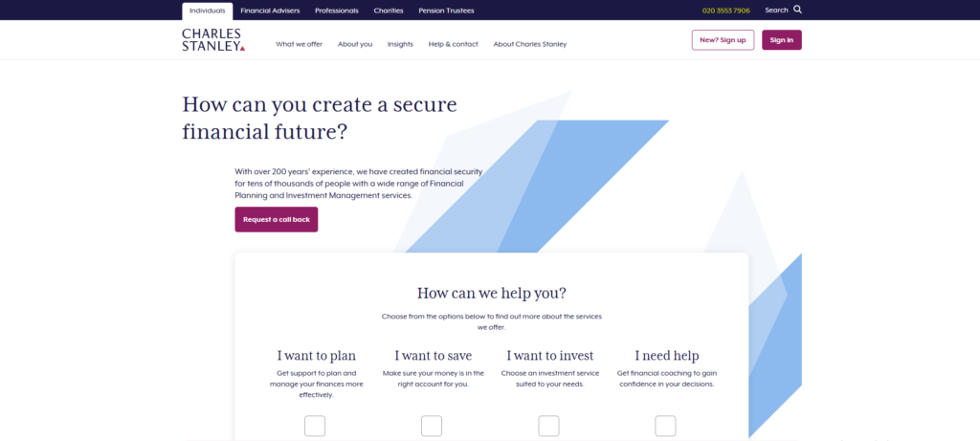Go to the Charities tab
The image size is (980, 441).
coord(389,11)
